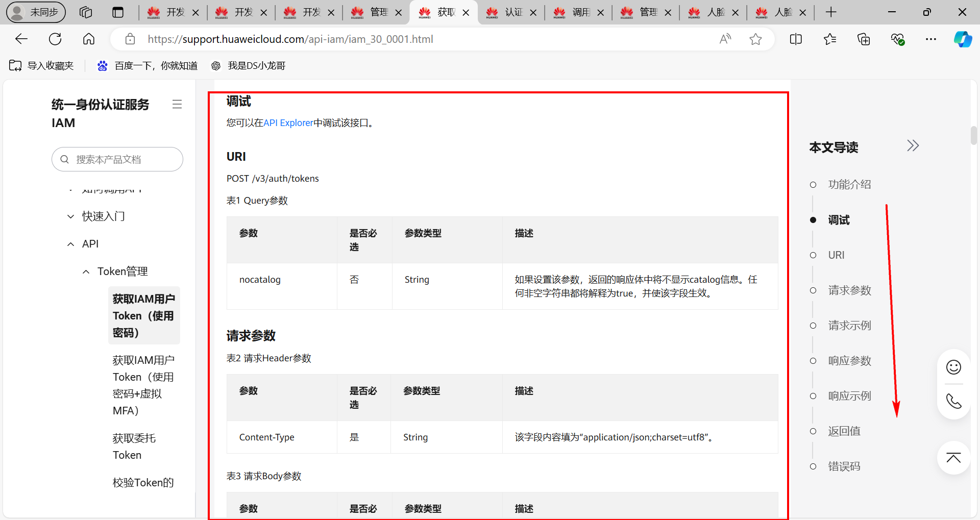Start read aloud for this page
Screen dimensions: 980x520
click(725, 39)
